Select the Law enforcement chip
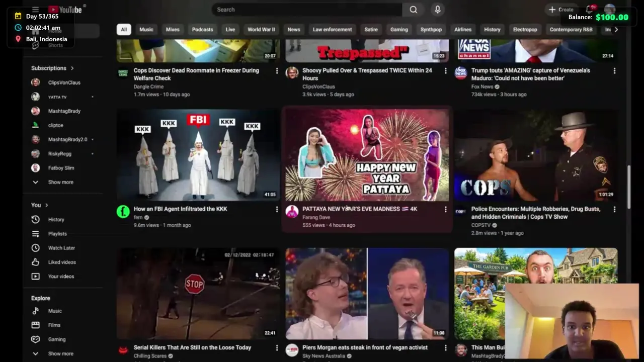 point(332,30)
